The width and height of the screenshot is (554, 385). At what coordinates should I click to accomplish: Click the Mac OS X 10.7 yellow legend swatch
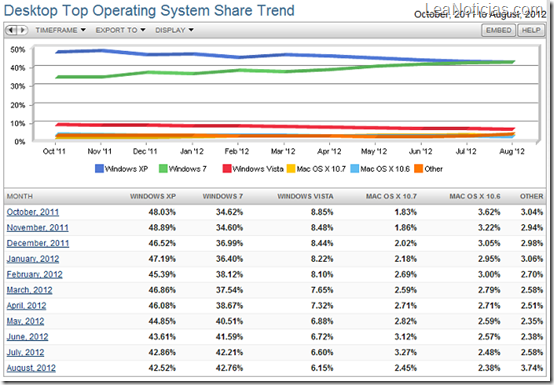click(x=291, y=169)
